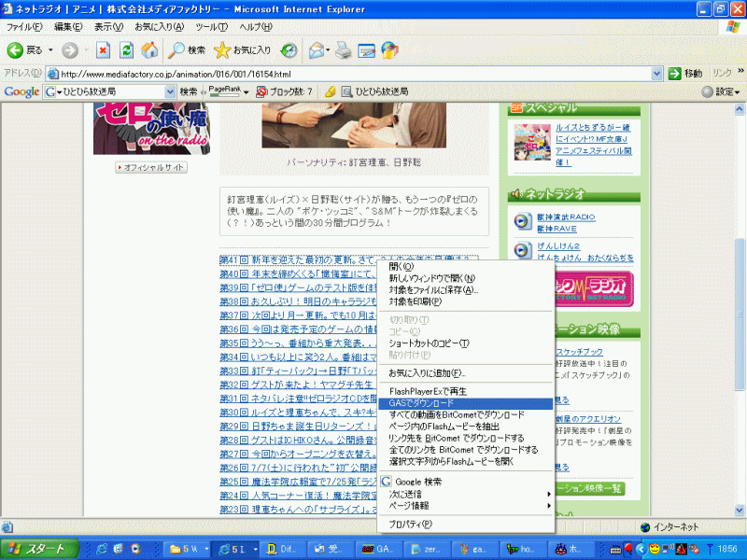Open the 第40回 episode link
The image size is (747, 560).
[x=298, y=274]
